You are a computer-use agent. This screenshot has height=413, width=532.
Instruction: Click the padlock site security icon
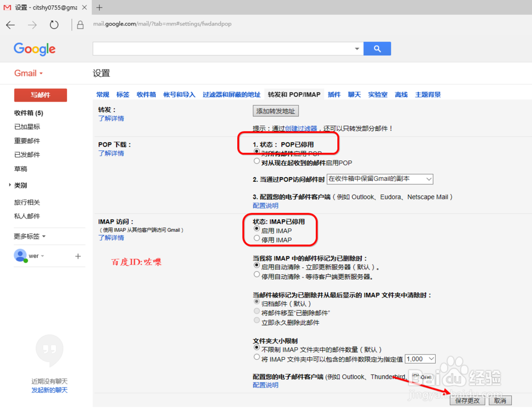[80, 25]
